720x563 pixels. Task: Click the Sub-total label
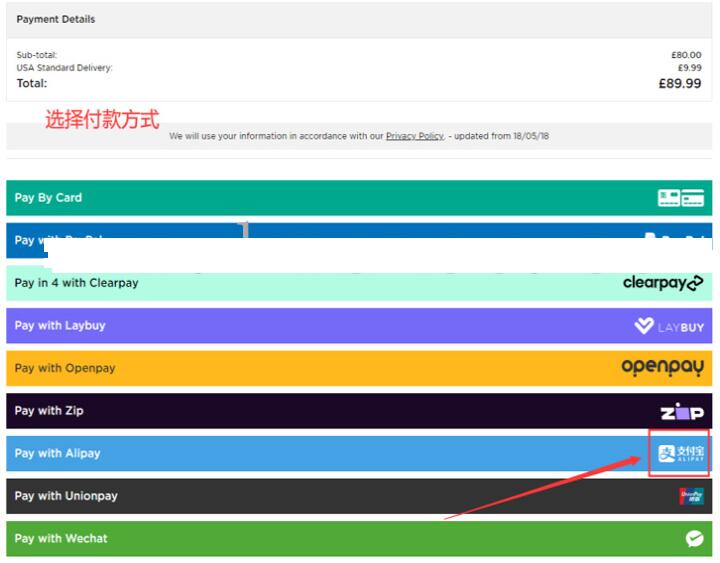[x=37, y=55]
